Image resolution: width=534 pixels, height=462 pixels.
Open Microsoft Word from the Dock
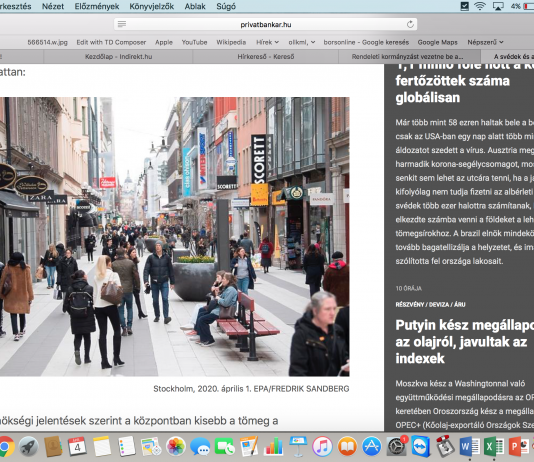470,446
